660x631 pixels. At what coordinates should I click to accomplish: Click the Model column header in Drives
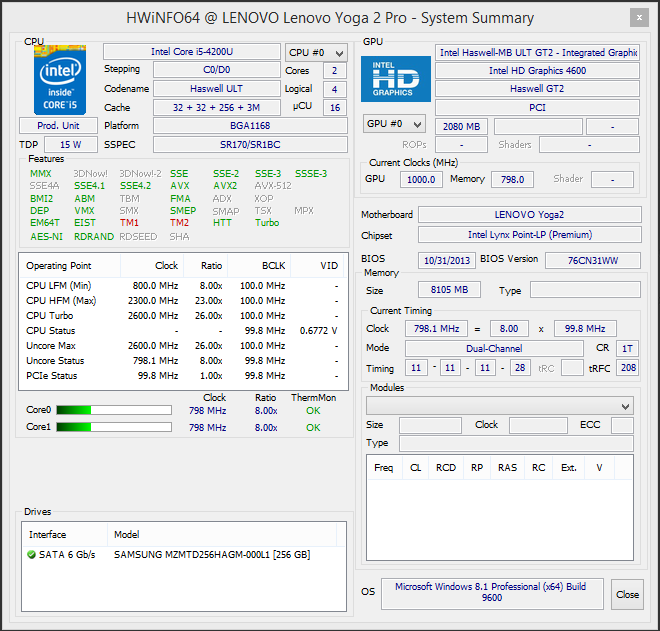tap(222, 535)
